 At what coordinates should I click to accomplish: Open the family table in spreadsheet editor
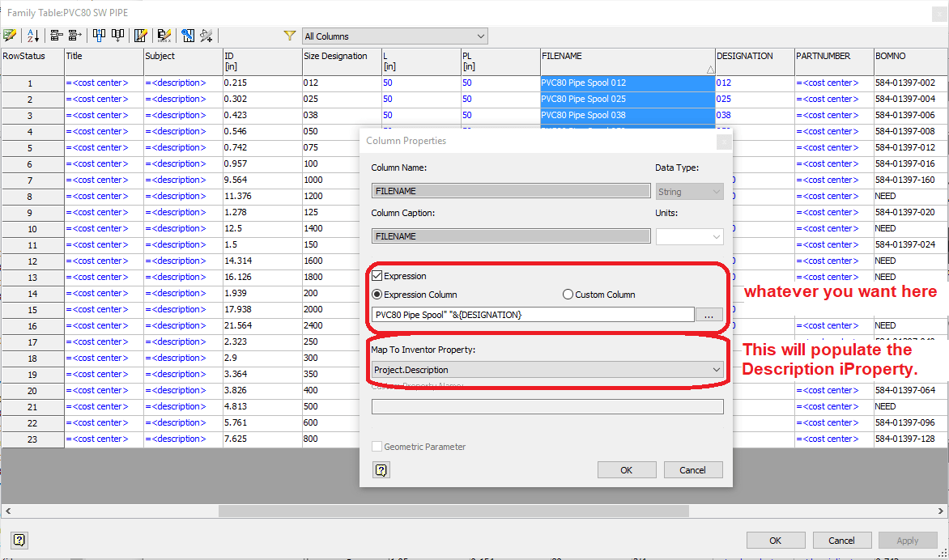(x=11, y=36)
